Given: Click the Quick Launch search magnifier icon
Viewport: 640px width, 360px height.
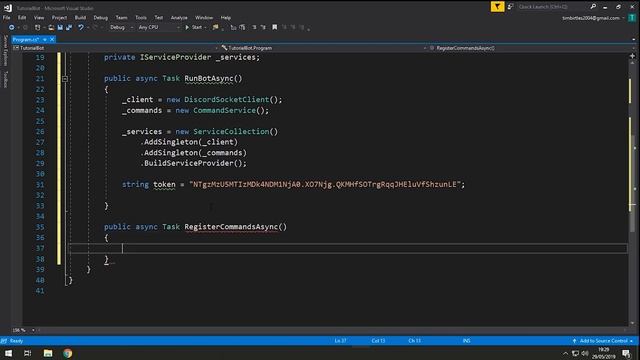Looking at the screenshot, I should (593, 7).
